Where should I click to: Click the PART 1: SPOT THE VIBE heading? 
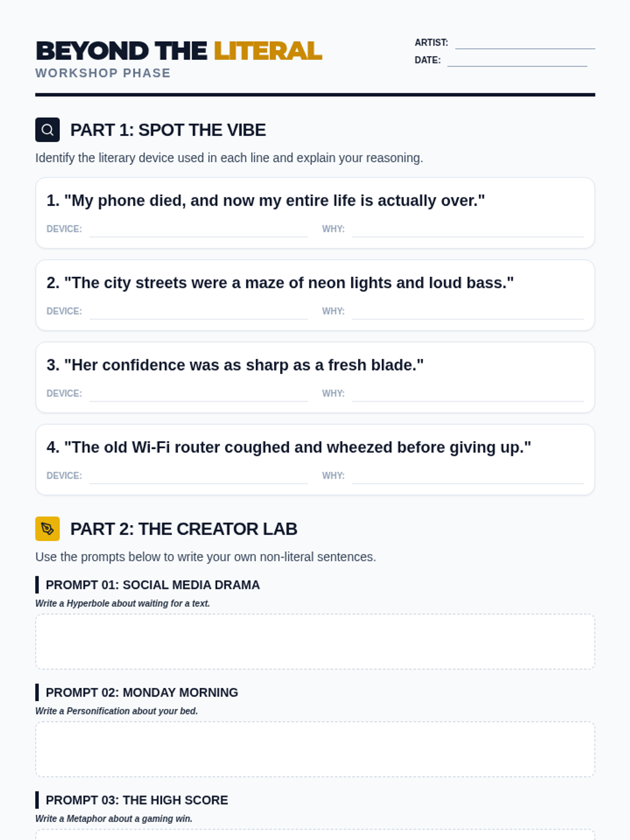pos(168,130)
